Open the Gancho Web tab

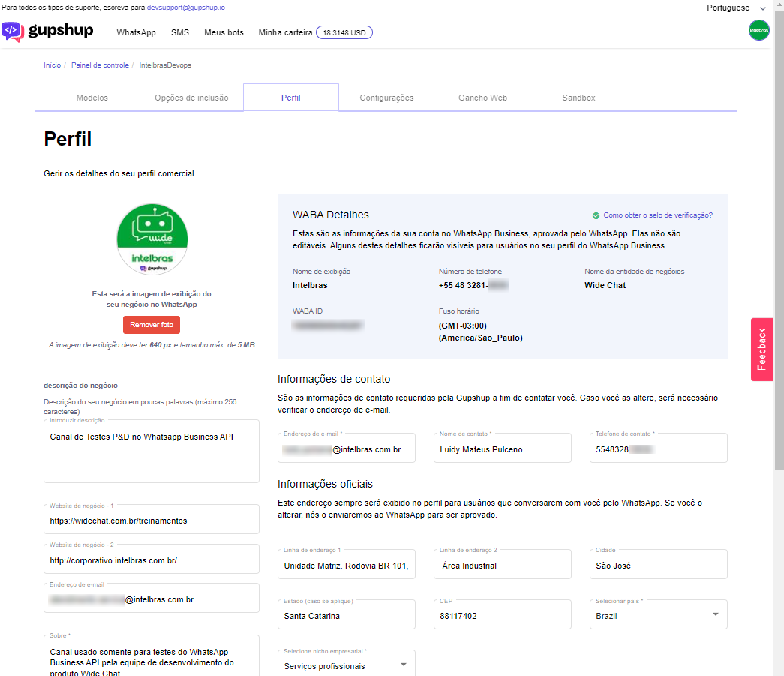coord(482,98)
